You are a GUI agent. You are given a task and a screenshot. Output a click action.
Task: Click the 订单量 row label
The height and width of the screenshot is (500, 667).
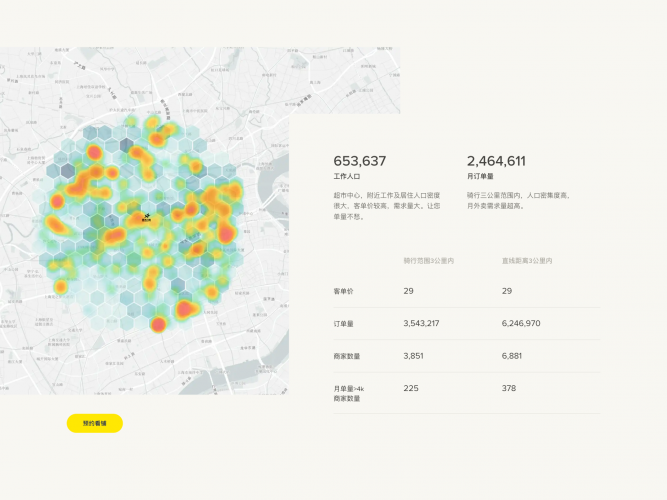[344, 323]
